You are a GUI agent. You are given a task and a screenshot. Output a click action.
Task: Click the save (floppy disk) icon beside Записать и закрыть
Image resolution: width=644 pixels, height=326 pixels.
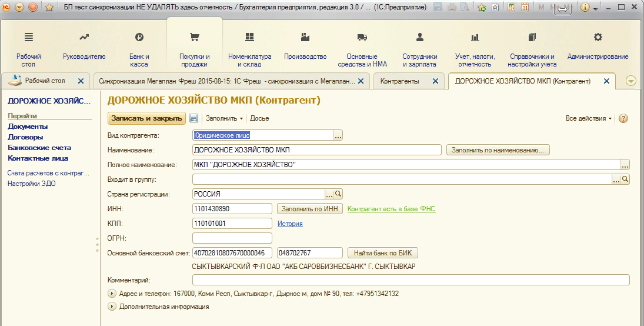(193, 118)
